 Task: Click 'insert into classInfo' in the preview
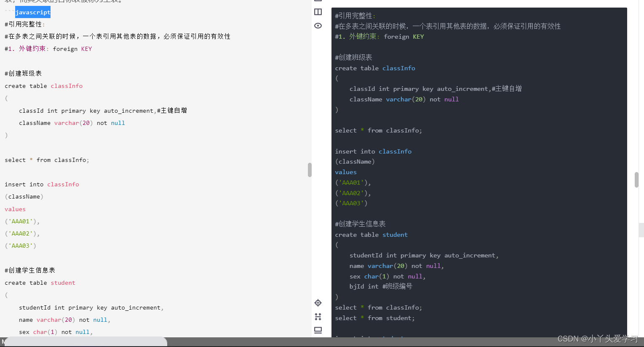[373, 151]
